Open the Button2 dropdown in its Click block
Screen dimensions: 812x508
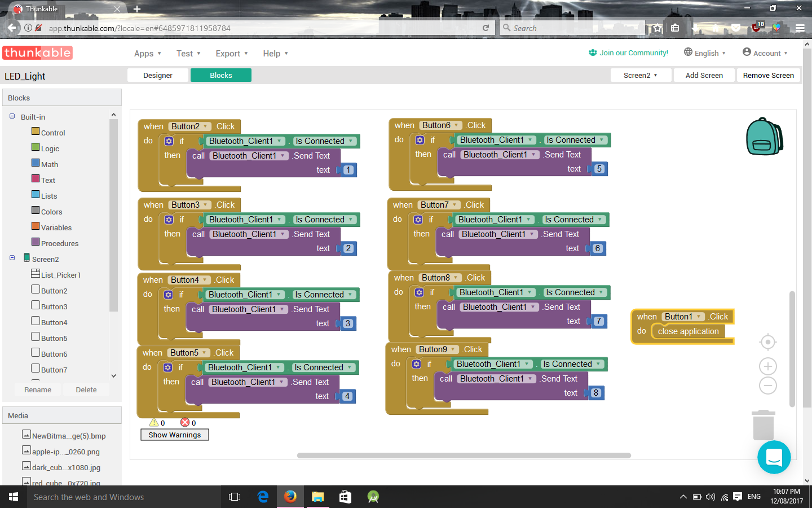(x=190, y=126)
